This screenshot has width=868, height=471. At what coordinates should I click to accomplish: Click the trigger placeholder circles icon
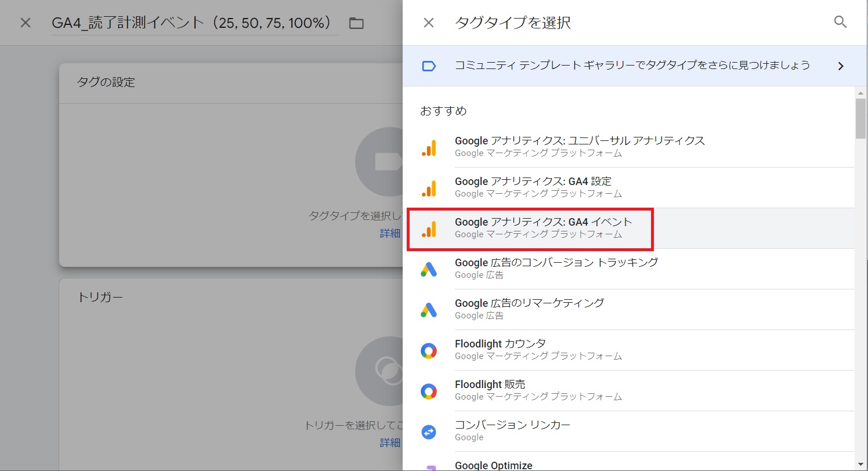pos(379,371)
